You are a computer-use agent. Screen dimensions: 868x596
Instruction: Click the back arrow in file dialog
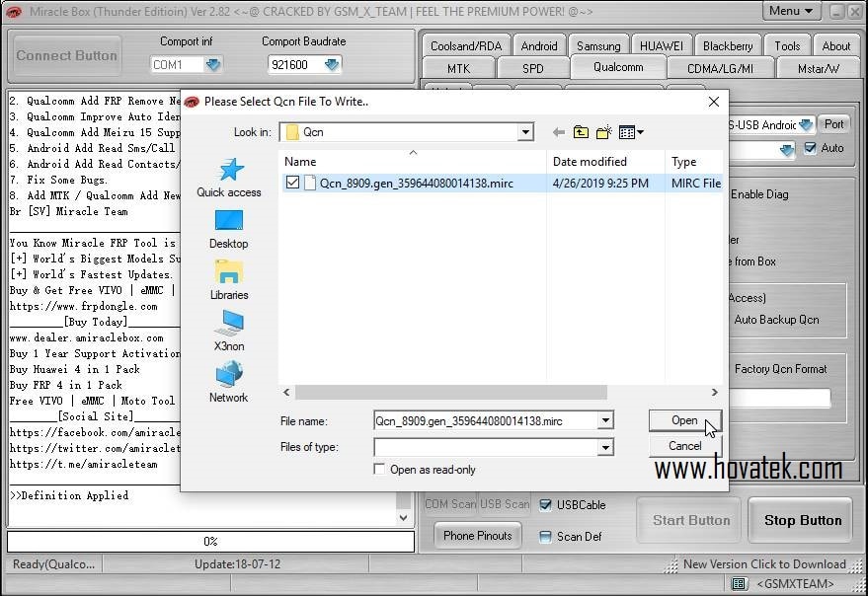click(558, 131)
